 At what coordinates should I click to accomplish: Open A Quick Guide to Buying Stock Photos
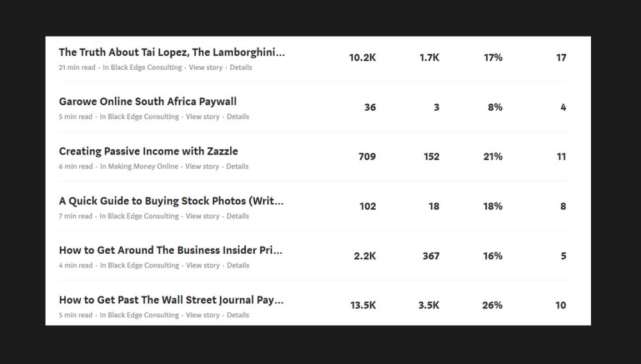coord(171,201)
